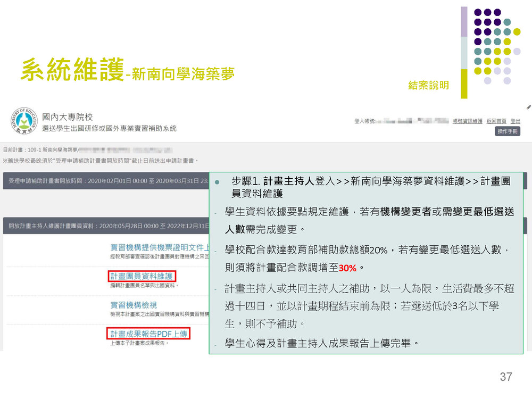The width and height of the screenshot is (532, 399).
Task: Click the pencil edit icon at top right
Action: (x=528, y=107)
